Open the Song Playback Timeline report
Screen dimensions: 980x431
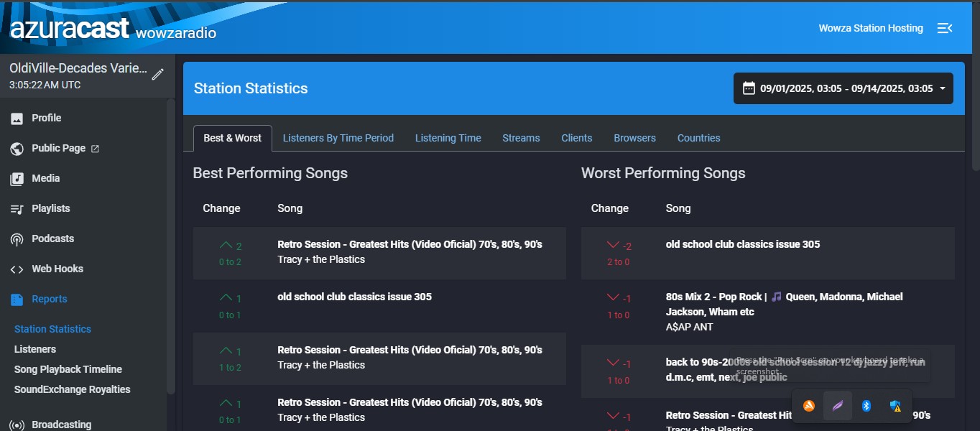(x=68, y=369)
